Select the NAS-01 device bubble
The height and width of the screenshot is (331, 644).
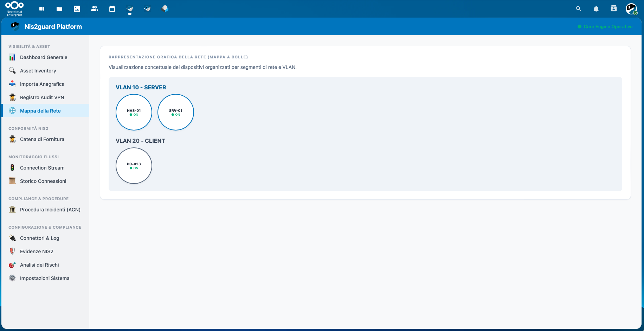pos(134,112)
